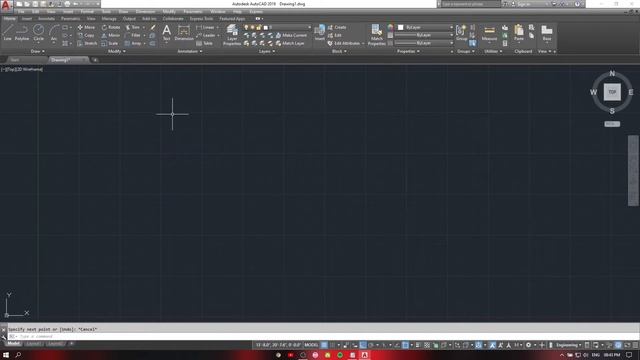
Task: Click Make Current layer button
Action: click(x=291, y=36)
